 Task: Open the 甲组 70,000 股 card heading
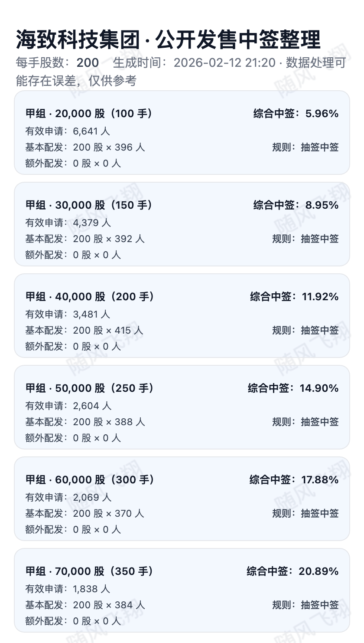click(89, 571)
